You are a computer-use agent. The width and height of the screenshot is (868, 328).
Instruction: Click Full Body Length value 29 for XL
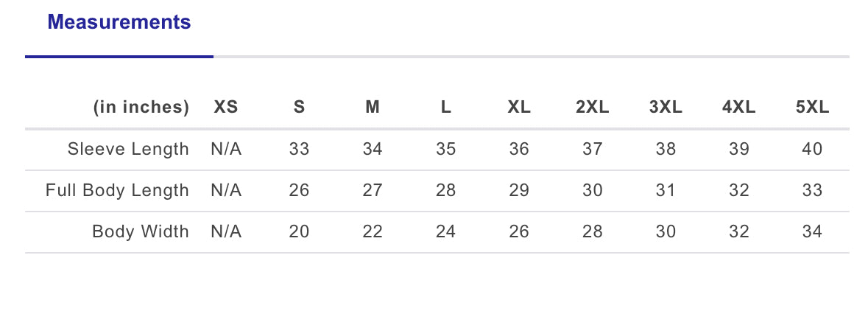tap(519, 191)
